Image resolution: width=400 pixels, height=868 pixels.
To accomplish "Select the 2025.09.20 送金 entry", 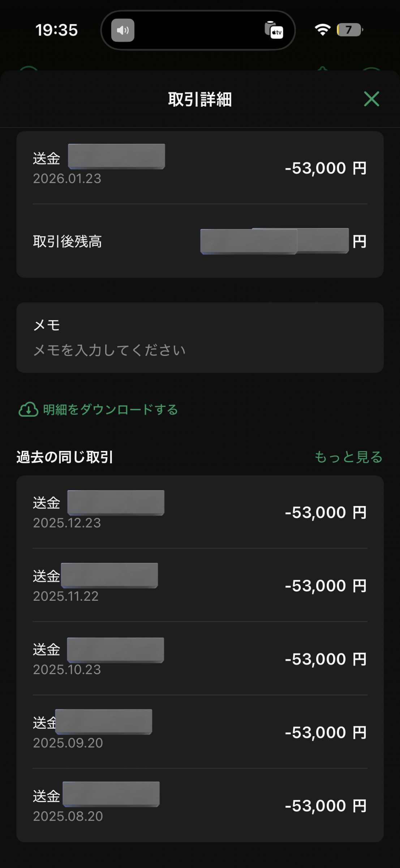I will [x=199, y=732].
